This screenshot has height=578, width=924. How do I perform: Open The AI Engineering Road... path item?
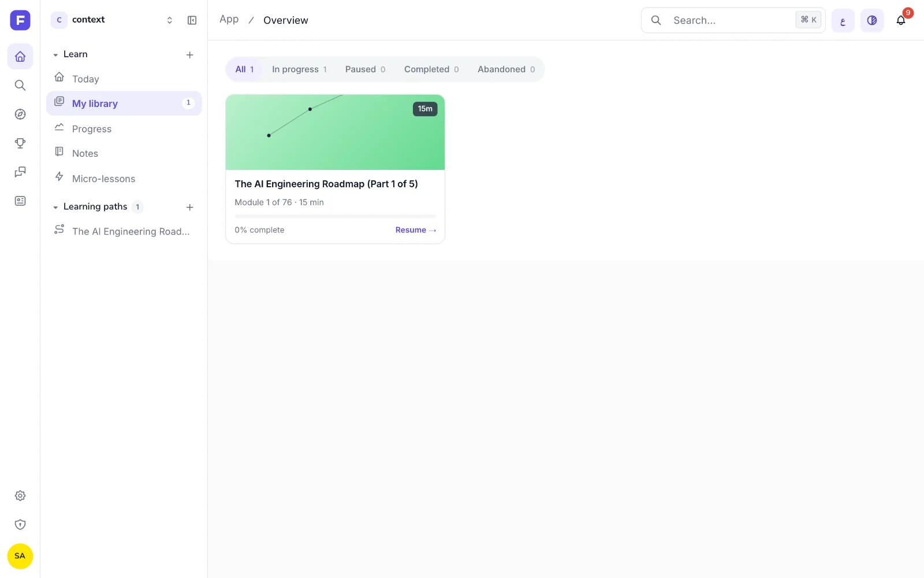(124, 231)
